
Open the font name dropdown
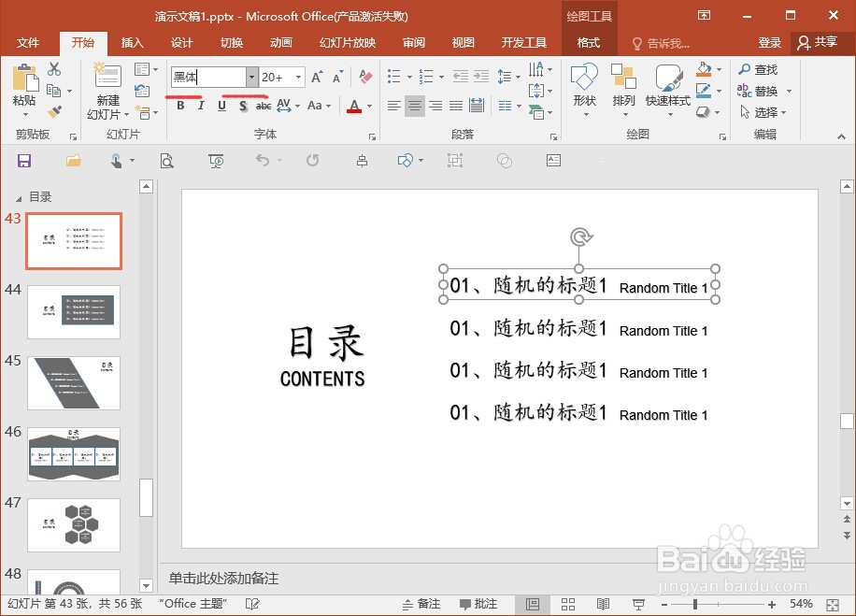pyautogui.click(x=251, y=77)
